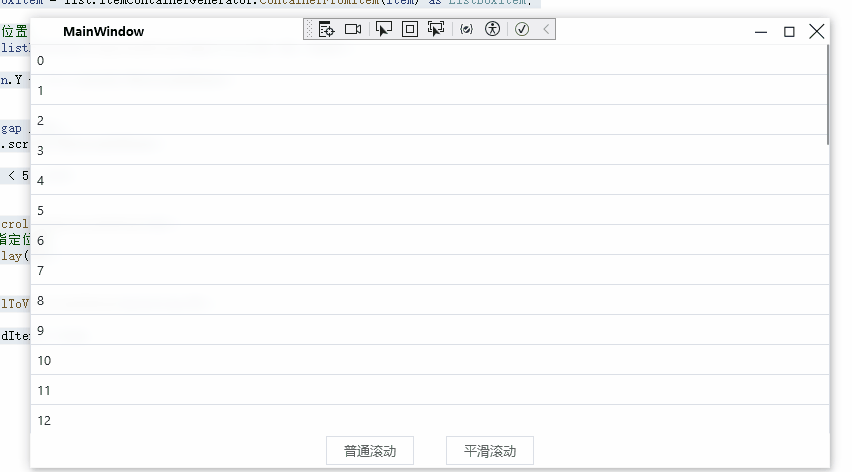Select list item 4
The height and width of the screenshot is (472, 852).
pyautogui.click(x=429, y=180)
